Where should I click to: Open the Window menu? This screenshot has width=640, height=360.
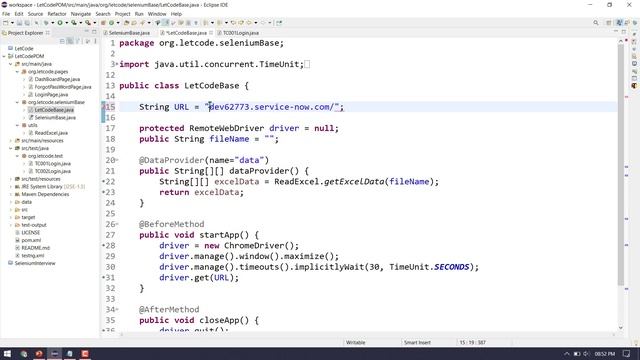point(157,14)
